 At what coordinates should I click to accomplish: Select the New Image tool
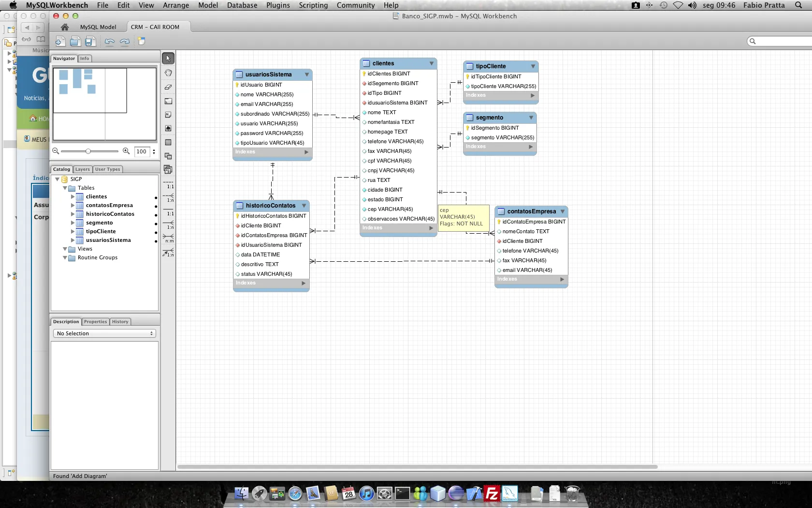[x=168, y=129]
